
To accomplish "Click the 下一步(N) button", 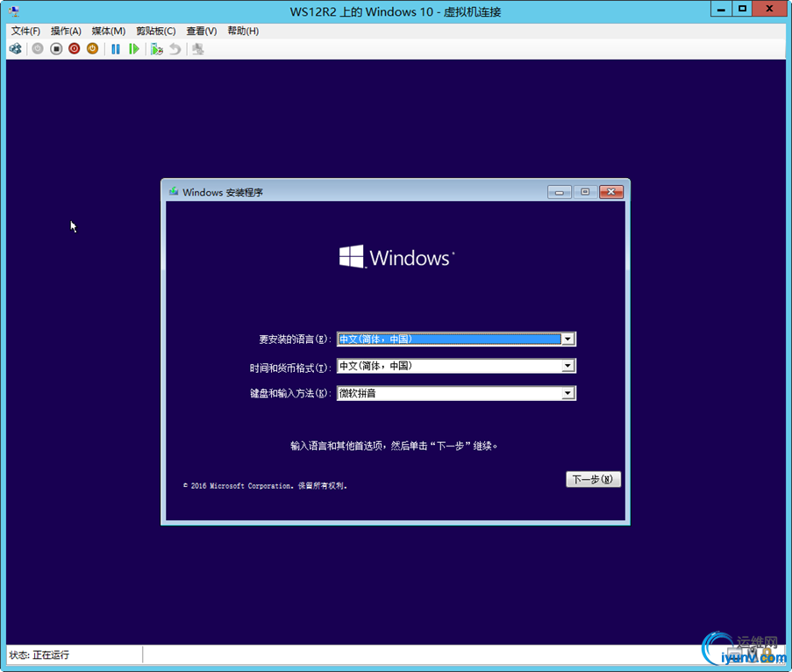I will pyautogui.click(x=593, y=479).
